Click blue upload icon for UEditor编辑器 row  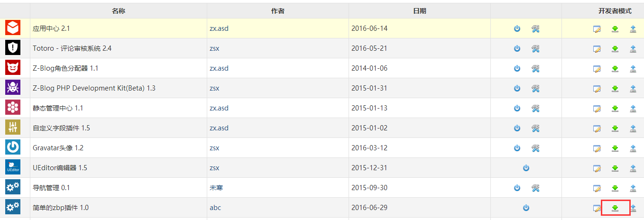(633, 168)
